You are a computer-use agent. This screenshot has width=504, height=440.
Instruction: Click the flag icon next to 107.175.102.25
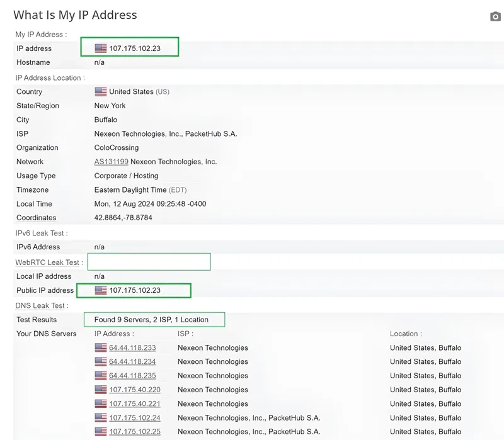click(x=101, y=432)
